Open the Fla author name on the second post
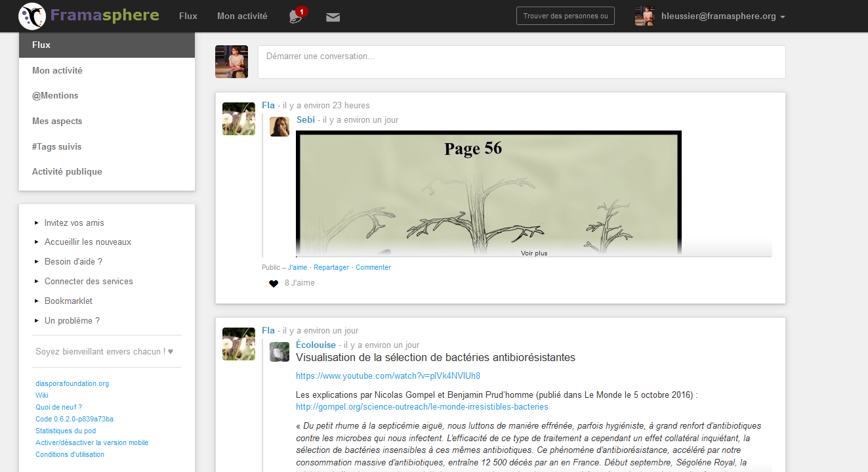This screenshot has width=868, height=472. pos(268,331)
